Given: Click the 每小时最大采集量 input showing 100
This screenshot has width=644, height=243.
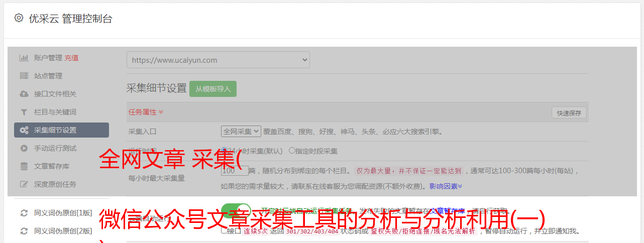Looking at the screenshot, I should [235, 171].
